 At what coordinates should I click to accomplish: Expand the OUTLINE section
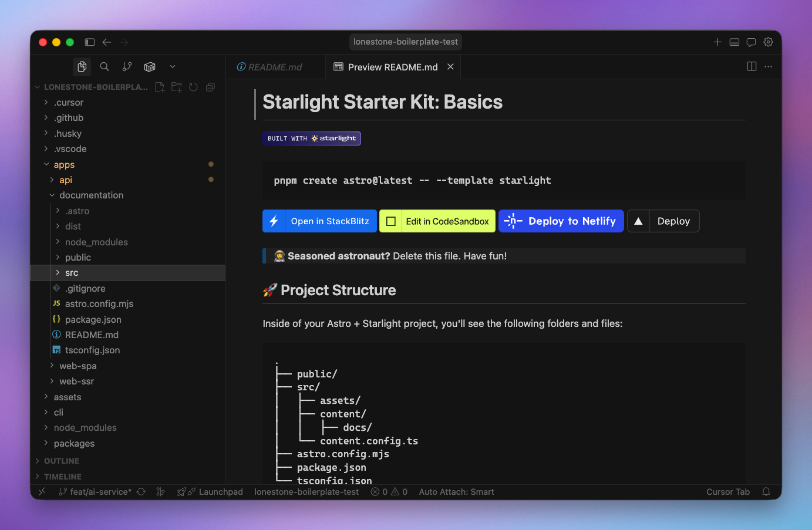tap(61, 461)
